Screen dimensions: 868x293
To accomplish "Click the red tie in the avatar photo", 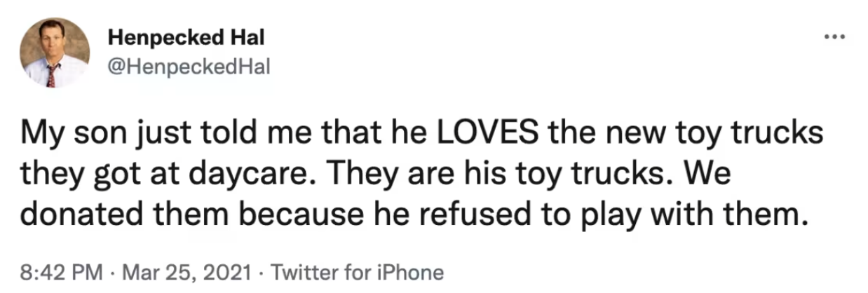I will (x=50, y=74).
